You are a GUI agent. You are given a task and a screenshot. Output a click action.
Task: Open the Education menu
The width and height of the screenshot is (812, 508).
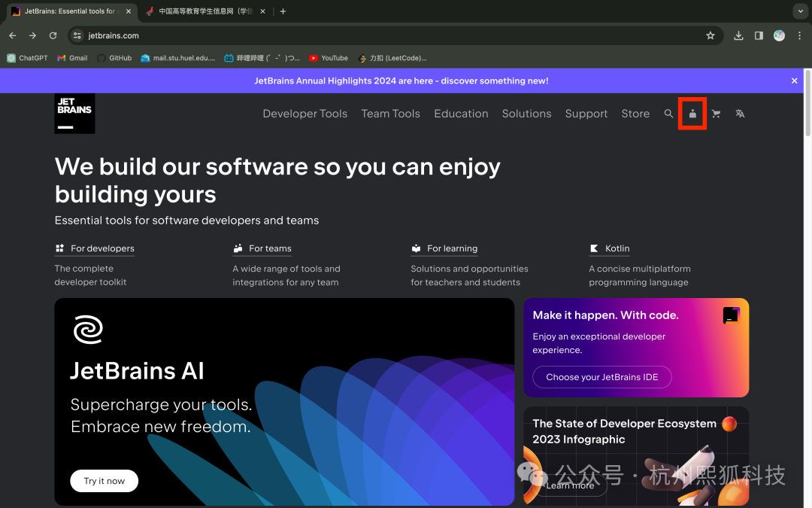coord(461,114)
